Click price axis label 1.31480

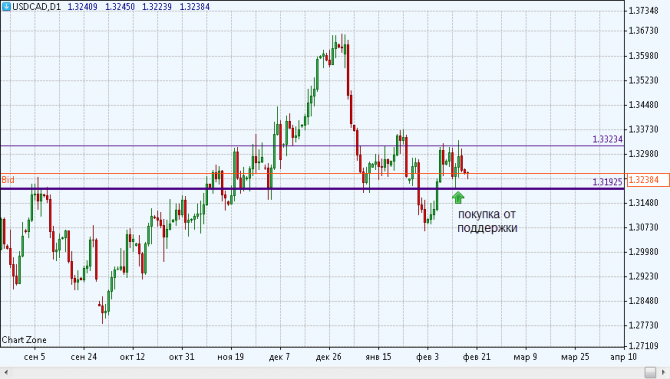tap(644, 203)
